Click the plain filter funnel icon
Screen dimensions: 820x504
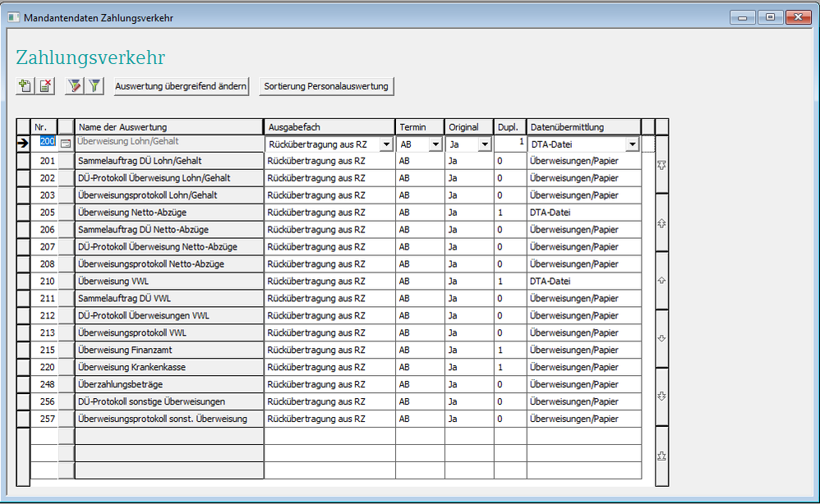95,85
